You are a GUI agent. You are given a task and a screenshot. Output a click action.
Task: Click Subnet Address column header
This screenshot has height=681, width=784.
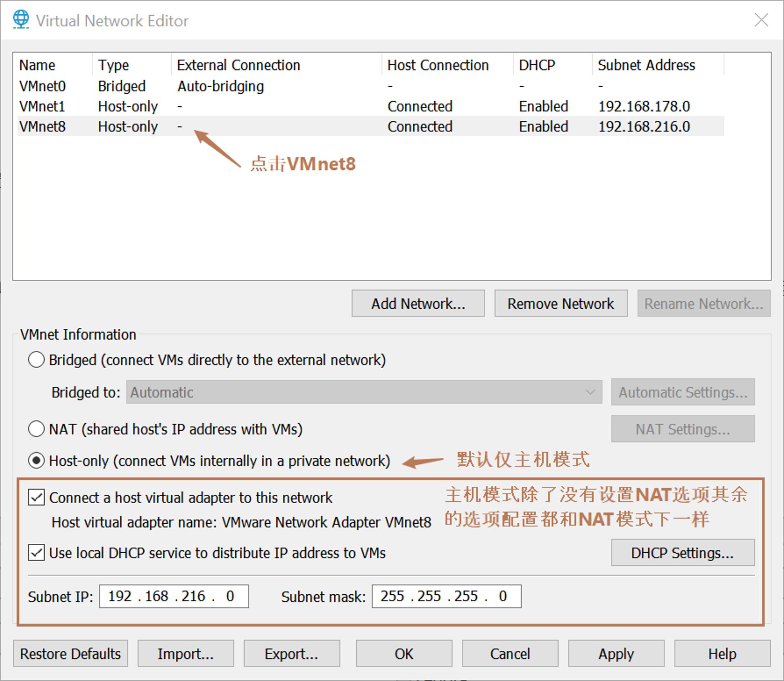658,65
